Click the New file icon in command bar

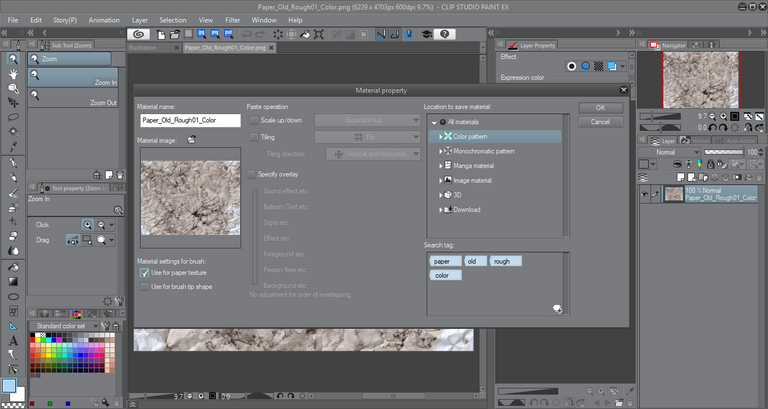161,34
